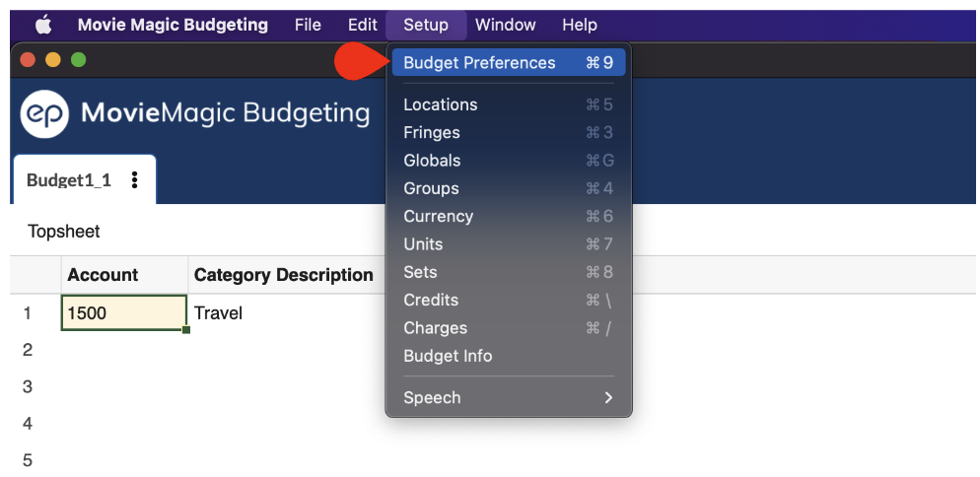Screen dimensions: 980x477
Task: Open the Apple menu
Action: coord(43,25)
